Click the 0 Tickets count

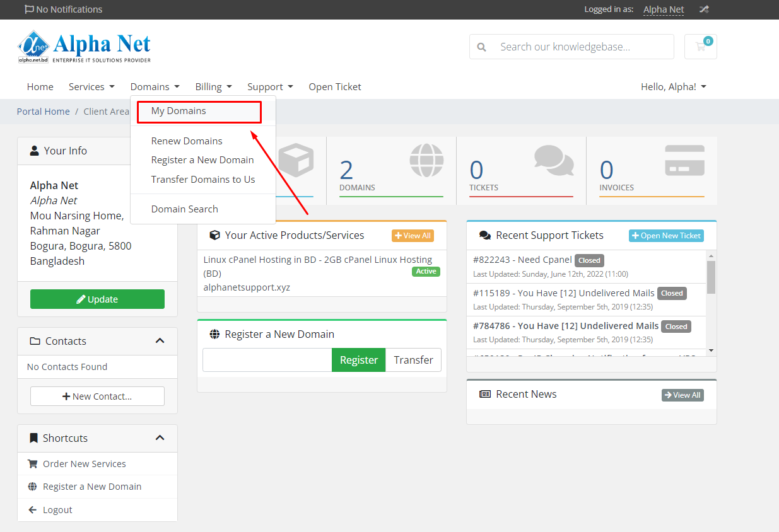tap(476, 170)
